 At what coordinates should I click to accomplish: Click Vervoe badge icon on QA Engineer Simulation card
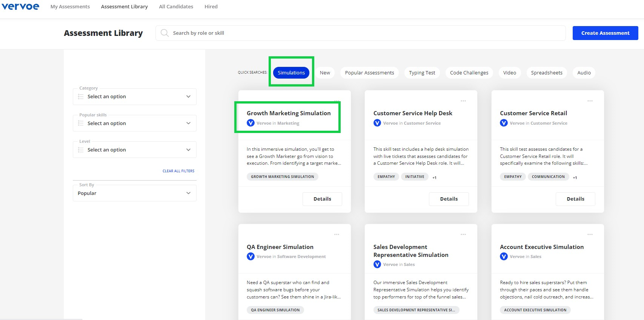point(251,257)
